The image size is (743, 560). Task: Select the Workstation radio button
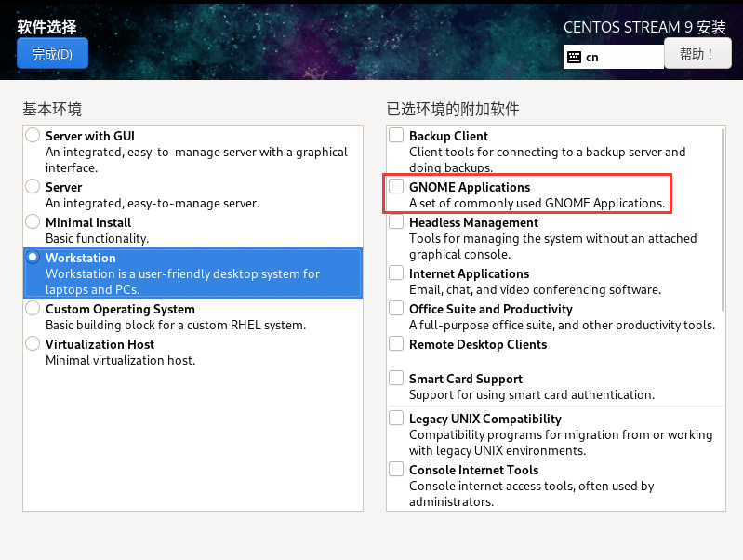[x=33, y=258]
